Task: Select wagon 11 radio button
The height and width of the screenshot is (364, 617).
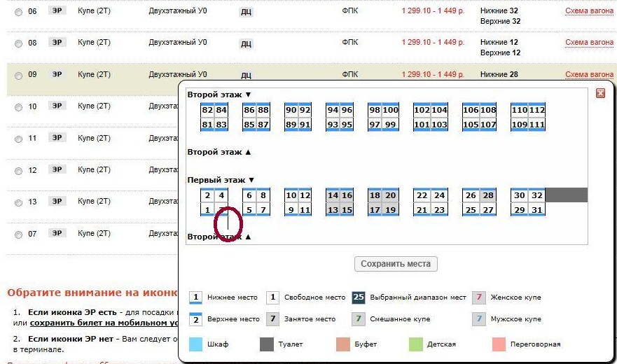Action: point(18,139)
